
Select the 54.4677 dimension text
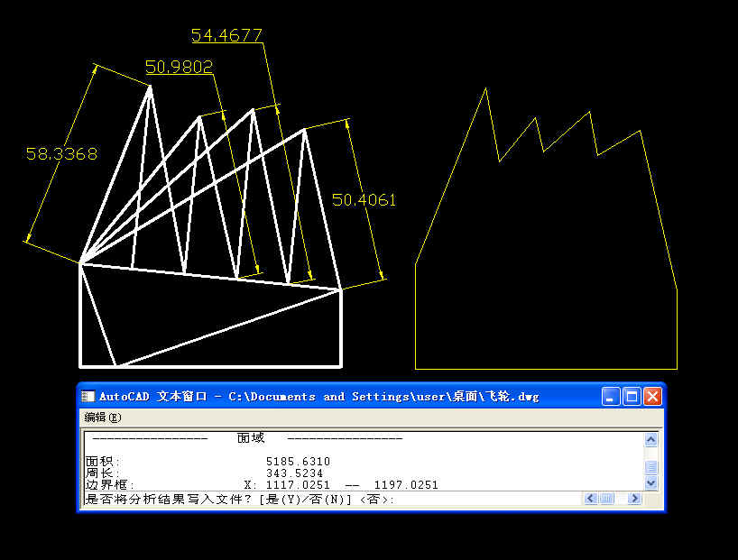tap(226, 35)
